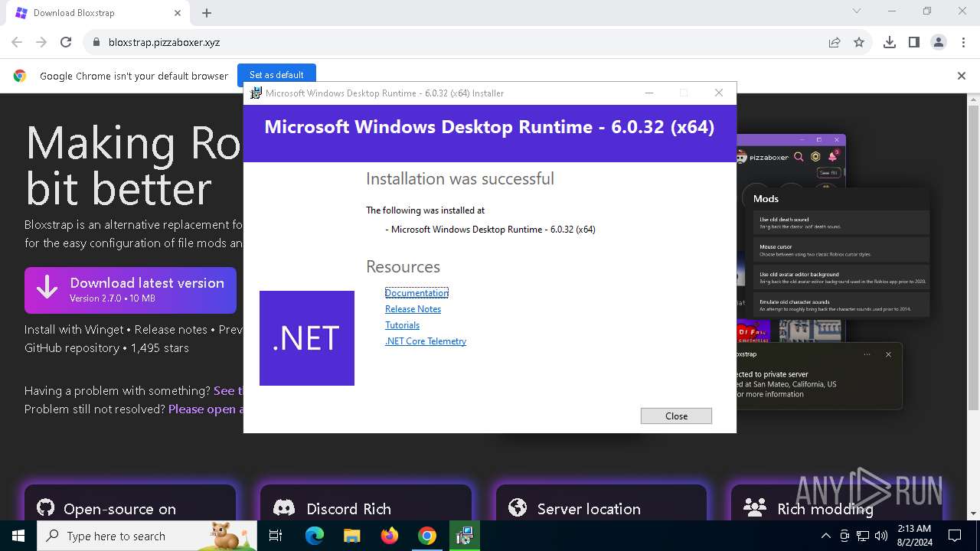
Task: Open the clock showing 2:13 AM
Action: tap(913, 536)
